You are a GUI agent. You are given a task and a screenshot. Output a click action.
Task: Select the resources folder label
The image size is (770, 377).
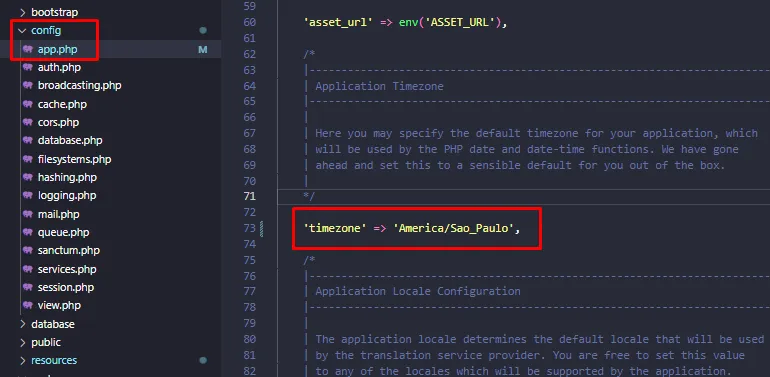tap(54, 360)
